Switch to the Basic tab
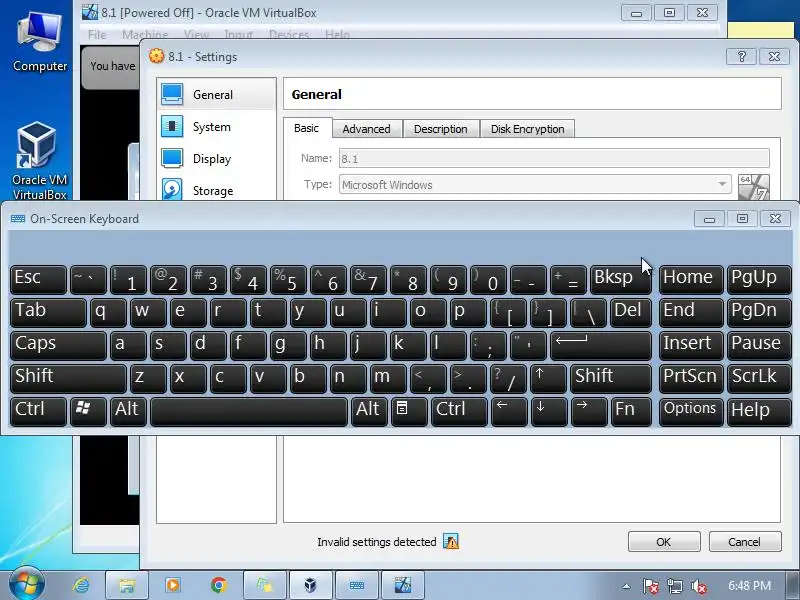 tap(306, 128)
